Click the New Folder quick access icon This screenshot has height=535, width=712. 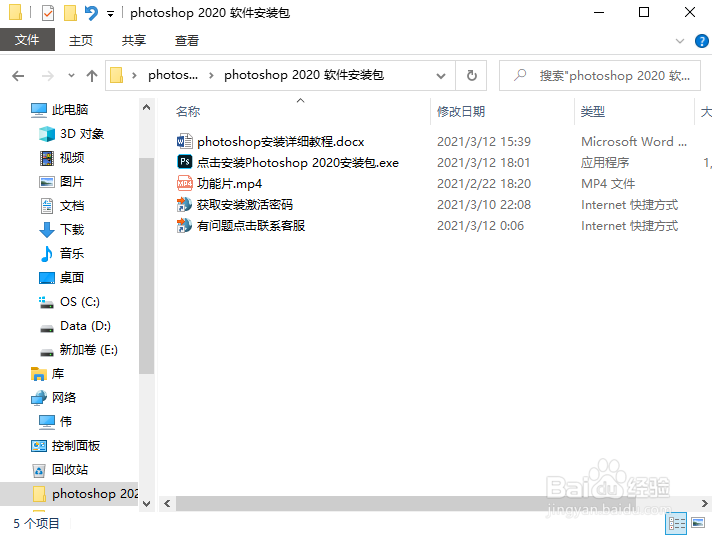(x=70, y=13)
